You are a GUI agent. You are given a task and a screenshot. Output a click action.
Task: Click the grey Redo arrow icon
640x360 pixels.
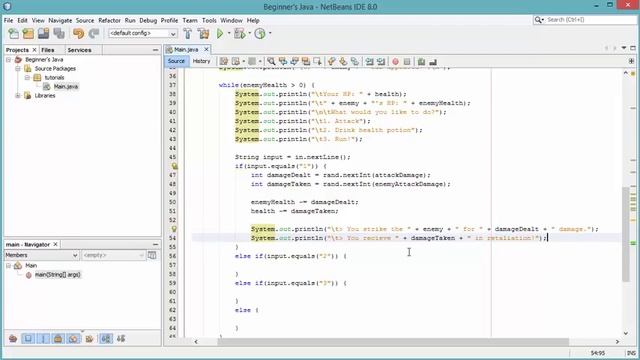pyautogui.click(x=94, y=33)
